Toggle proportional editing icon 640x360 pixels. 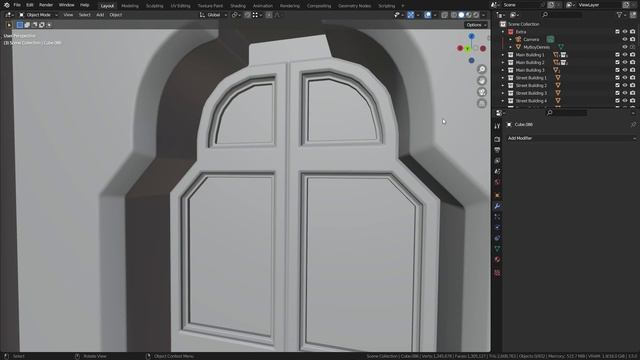coord(269,15)
